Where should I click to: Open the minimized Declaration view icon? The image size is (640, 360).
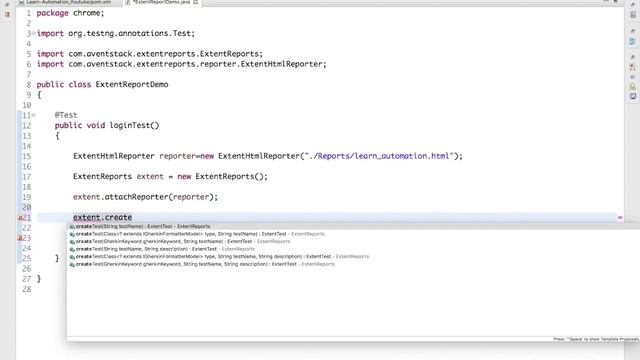point(633,87)
